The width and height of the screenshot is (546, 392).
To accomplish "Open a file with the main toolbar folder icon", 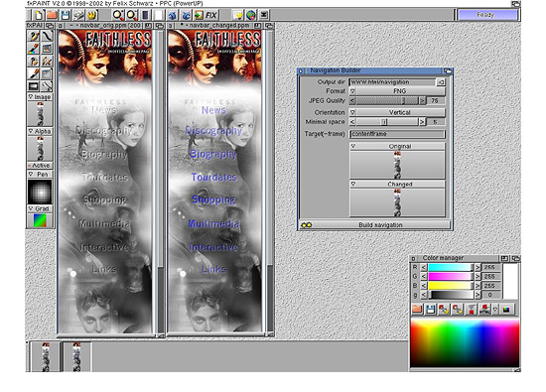I will click(52, 15).
